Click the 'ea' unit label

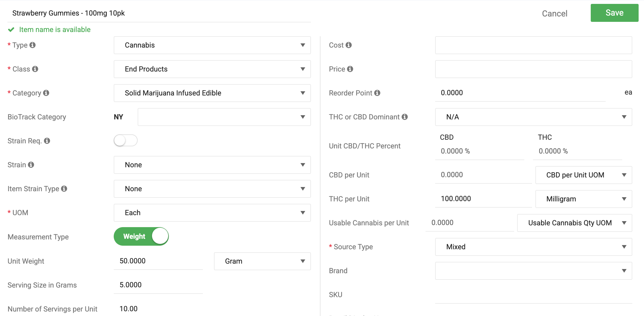coord(628,92)
